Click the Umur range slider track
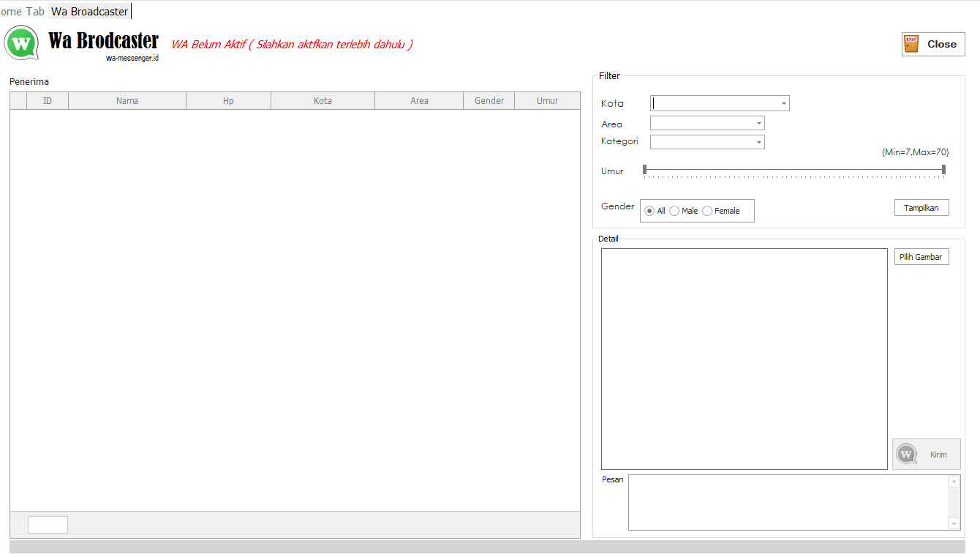Viewport: 980px width, 557px height. (x=794, y=170)
